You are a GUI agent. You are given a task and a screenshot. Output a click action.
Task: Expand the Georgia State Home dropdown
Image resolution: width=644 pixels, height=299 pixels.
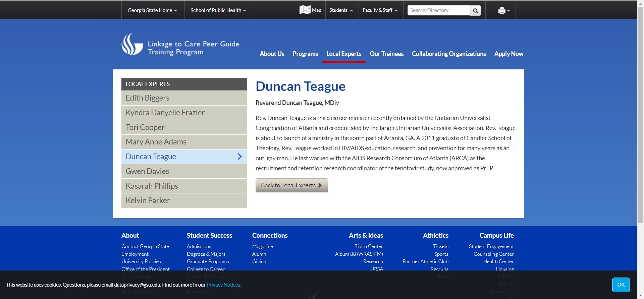pos(152,10)
